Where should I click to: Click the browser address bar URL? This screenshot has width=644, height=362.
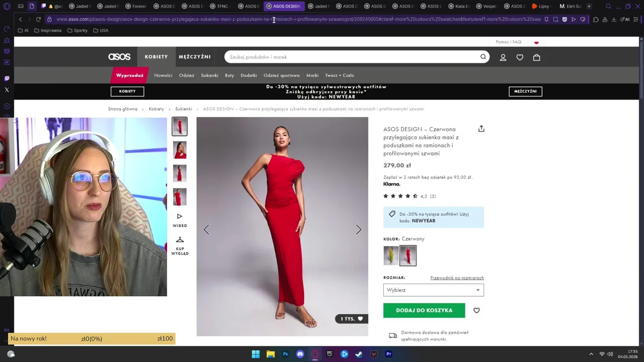[298, 19]
